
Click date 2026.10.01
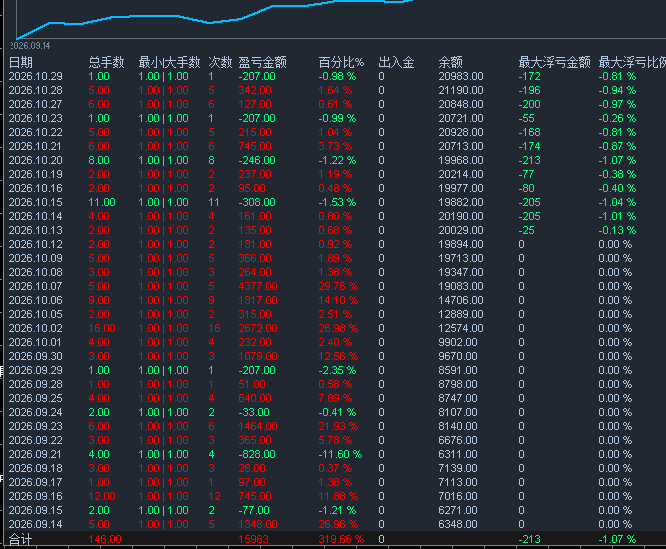coord(35,343)
